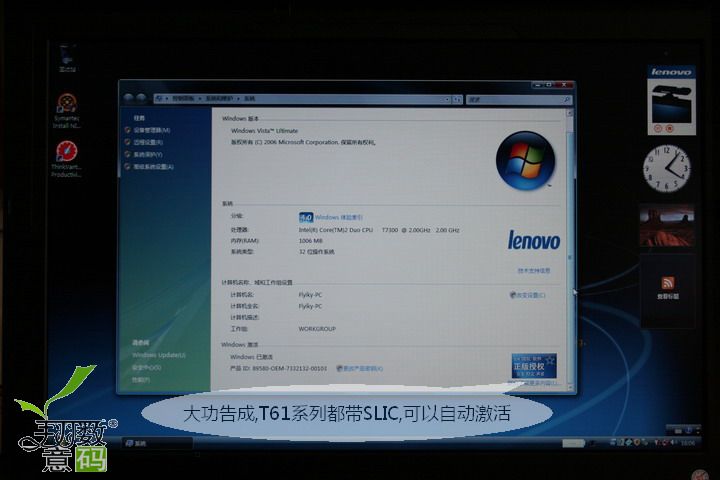Click the Windows Vista Ultimate edition text
Screen dimensions: 720x480
[x=264, y=131]
